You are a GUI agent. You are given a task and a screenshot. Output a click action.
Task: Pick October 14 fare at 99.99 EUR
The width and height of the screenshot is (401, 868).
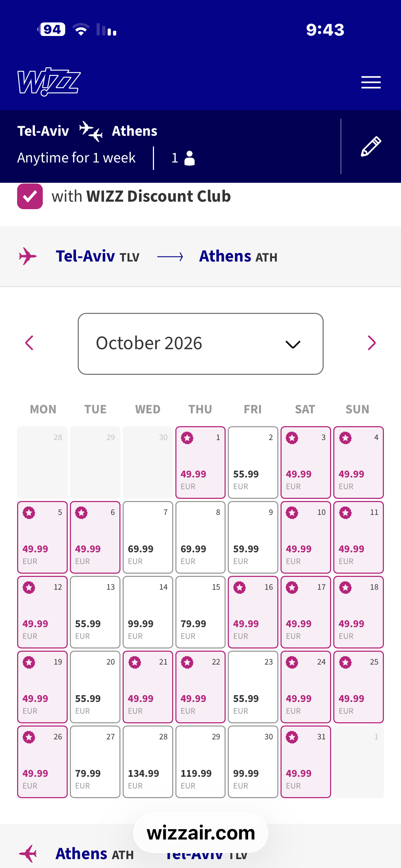(x=148, y=612)
